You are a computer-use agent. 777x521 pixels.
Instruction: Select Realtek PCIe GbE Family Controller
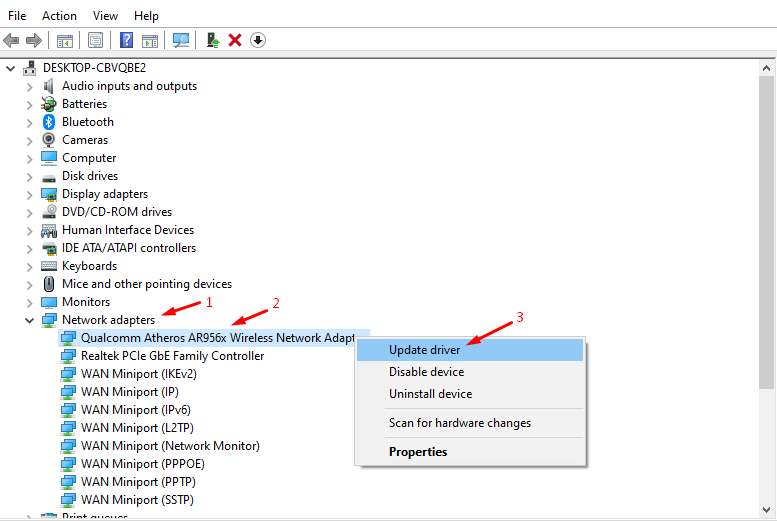172,356
